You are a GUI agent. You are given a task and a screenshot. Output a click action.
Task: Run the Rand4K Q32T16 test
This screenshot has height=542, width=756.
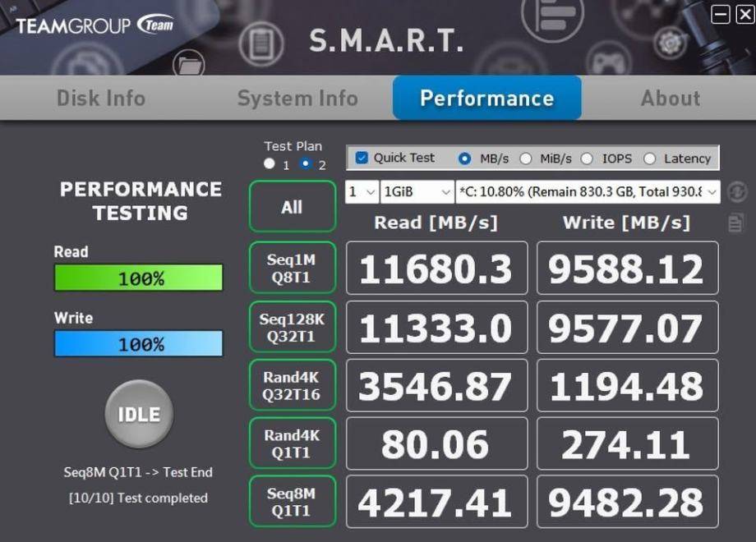[293, 385]
